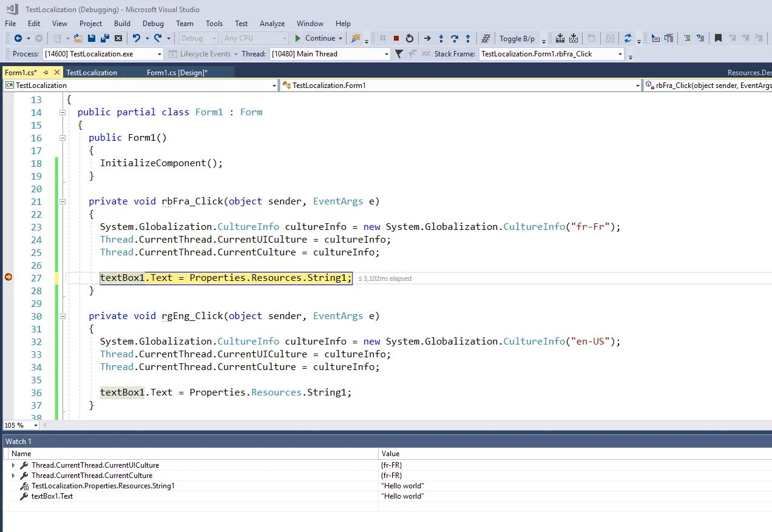The height and width of the screenshot is (532, 772).
Task: Click the Undo arrow icon
Action: [136, 38]
